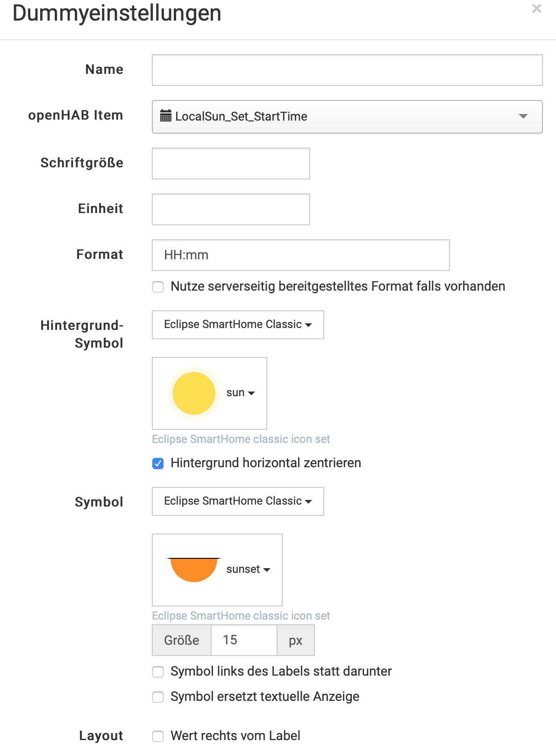The width and height of the screenshot is (556, 756).
Task: Open icon set link below sunset icon
Action: coord(241,616)
